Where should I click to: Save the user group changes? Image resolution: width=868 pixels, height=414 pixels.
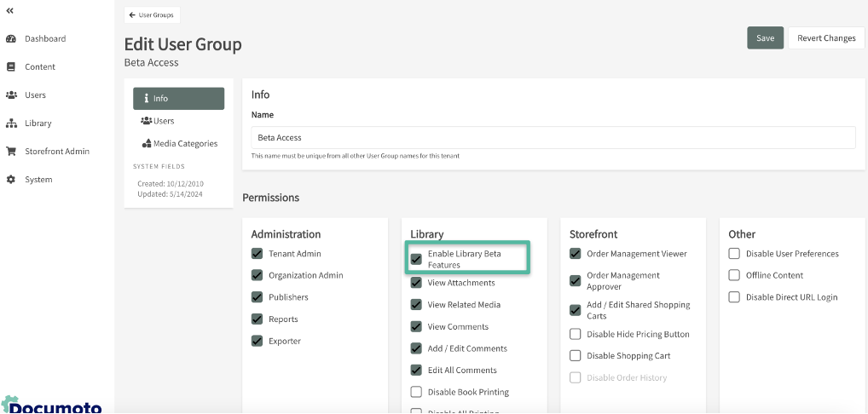pyautogui.click(x=765, y=38)
